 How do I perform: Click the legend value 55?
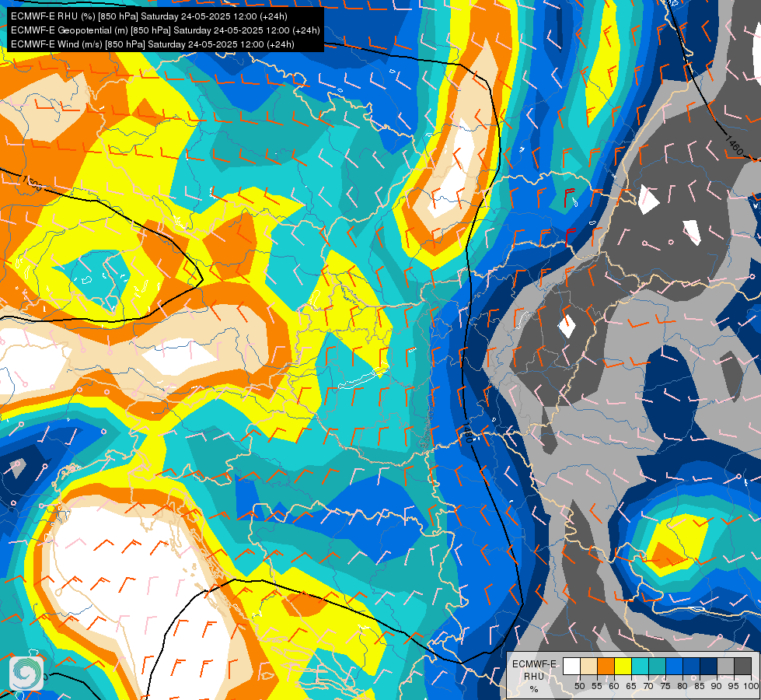point(597,686)
